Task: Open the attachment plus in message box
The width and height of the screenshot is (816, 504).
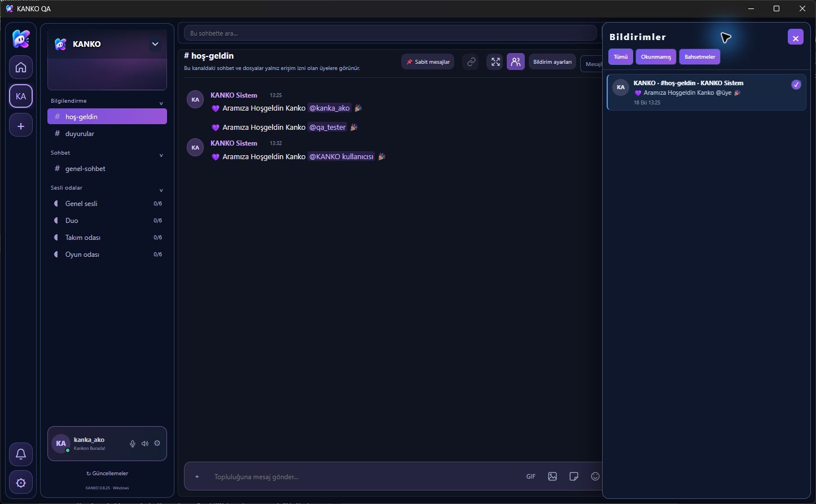Action: tap(197, 477)
